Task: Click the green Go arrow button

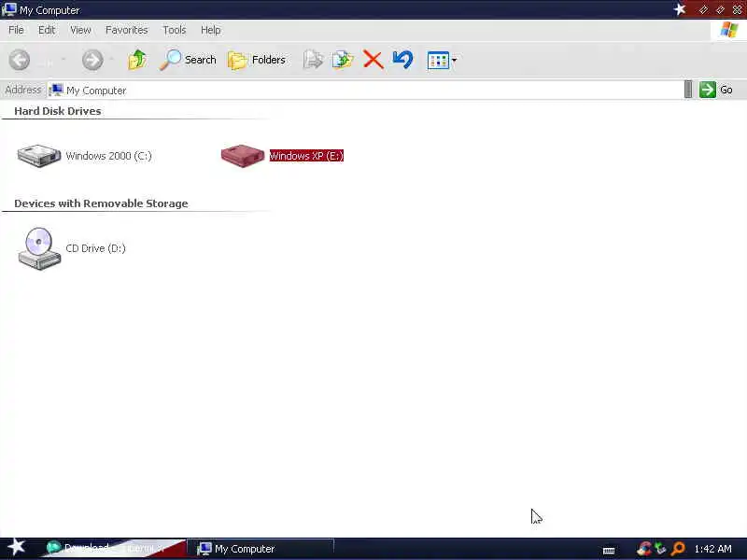Action: click(x=708, y=90)
